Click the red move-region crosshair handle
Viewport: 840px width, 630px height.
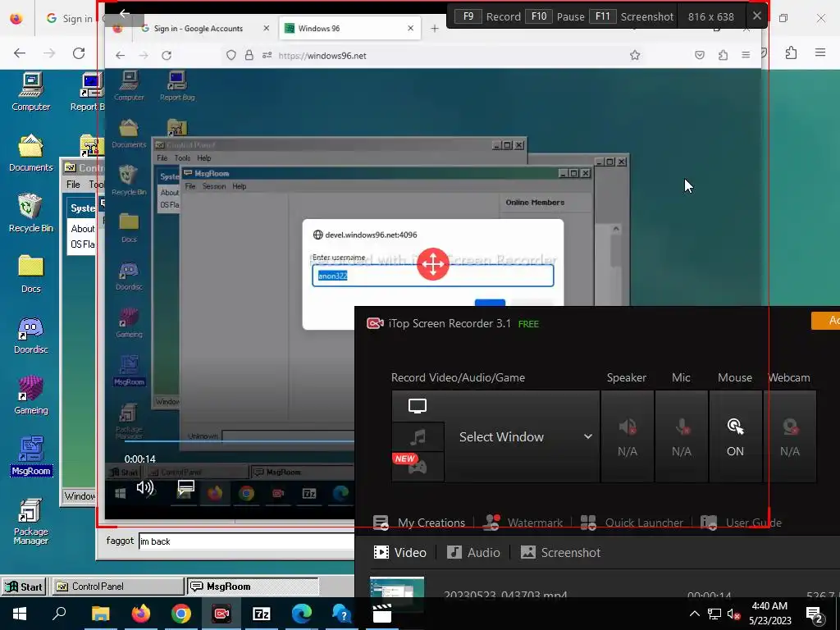click(x=433, y=263)
